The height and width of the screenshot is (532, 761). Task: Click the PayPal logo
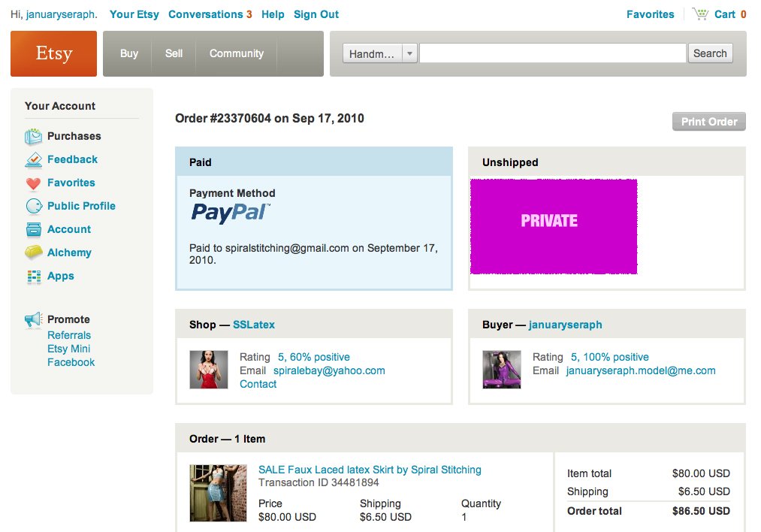click(x=231, y=213)
